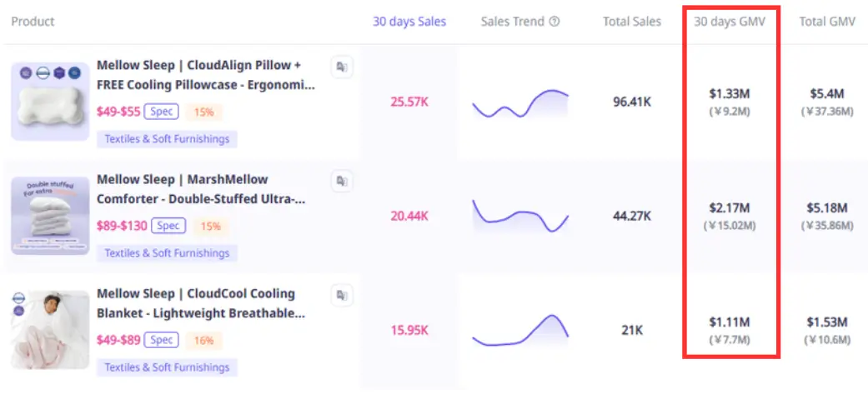This screenshot has width=868, height=399.
Task: Open the CloudAlign Pillow product thumbnail
Action: pos(50,102)
